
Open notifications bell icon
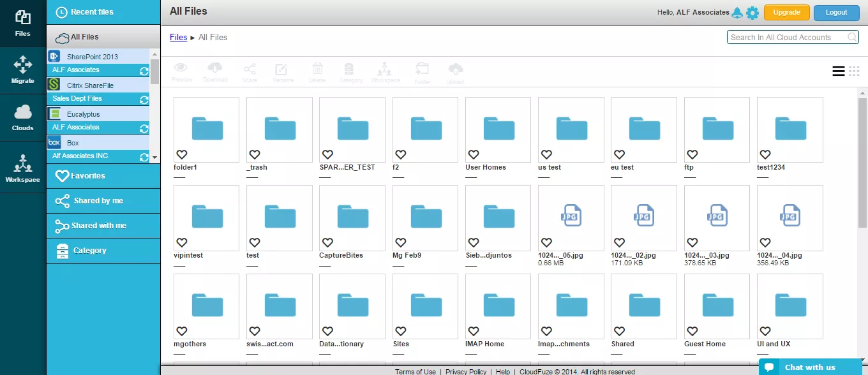[737, 12]
